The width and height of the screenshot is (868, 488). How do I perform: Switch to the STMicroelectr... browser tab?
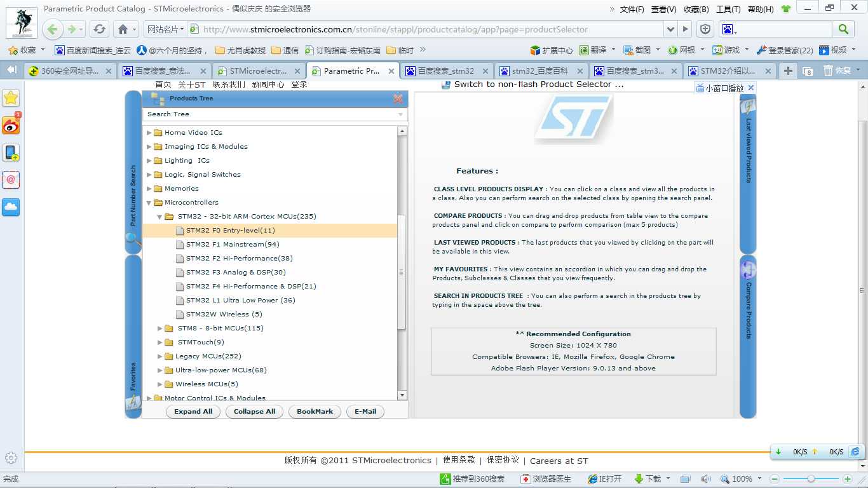pos(259,71)
